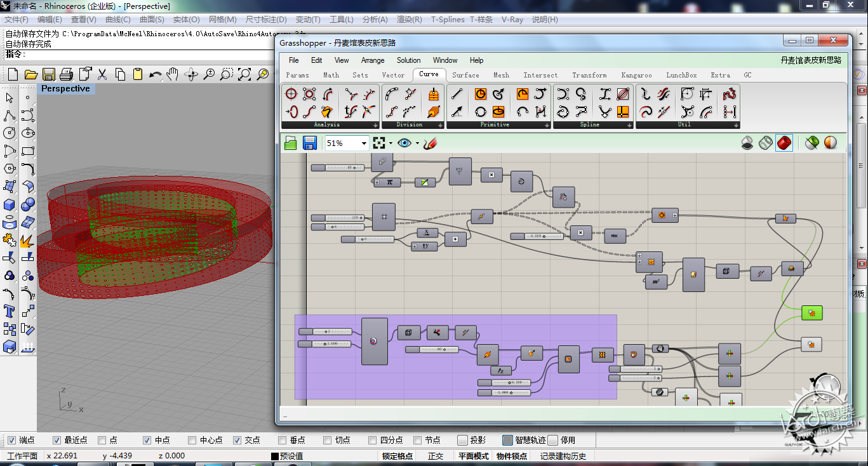Screen dimensions: 868x466
Task: Open Perspective viewport title menu
Action: coord(65,89)
